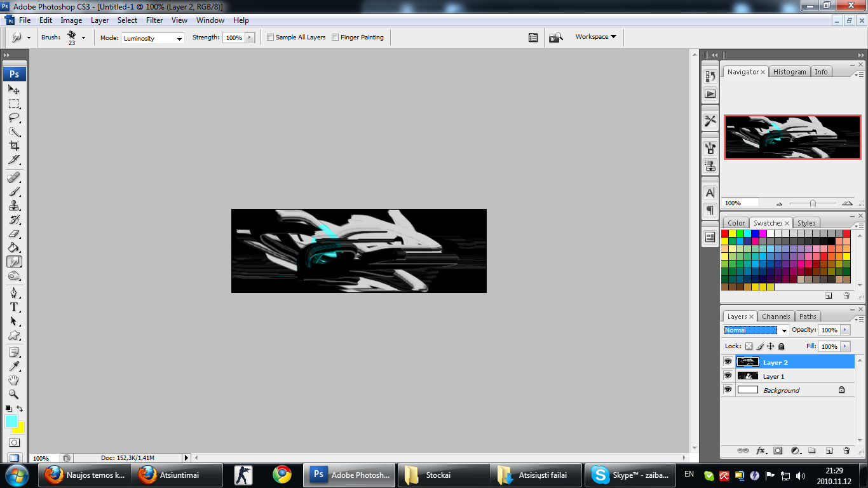Switch to the Channels tab
Viewport: 868px width, 488px height.
click(776, 316)
